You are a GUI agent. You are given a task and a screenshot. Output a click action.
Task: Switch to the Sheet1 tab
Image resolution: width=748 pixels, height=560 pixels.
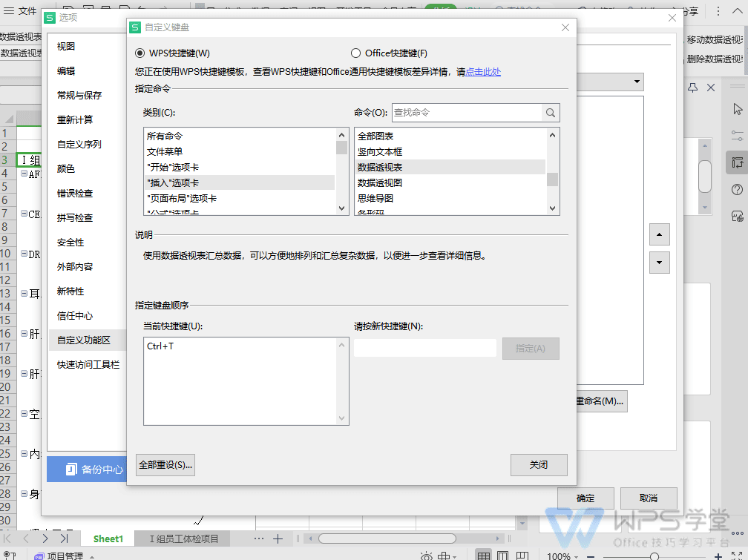(x=108, y=539)
